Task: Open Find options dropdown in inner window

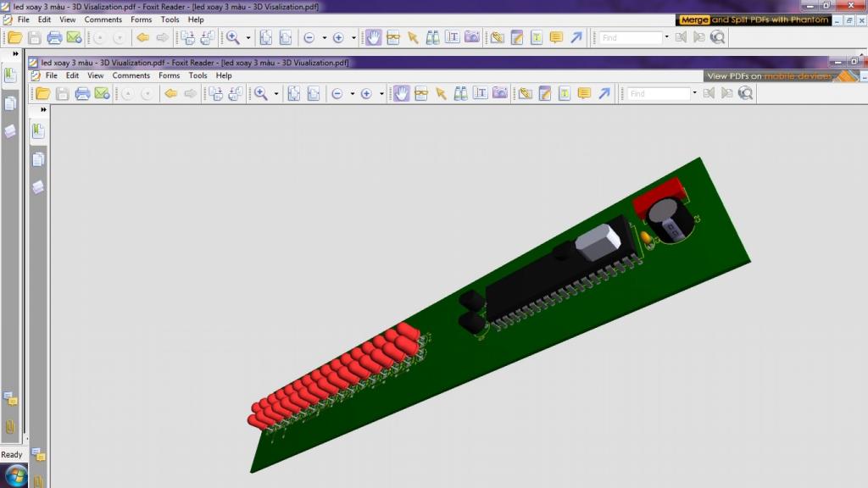Action: [x=694, y=93]
